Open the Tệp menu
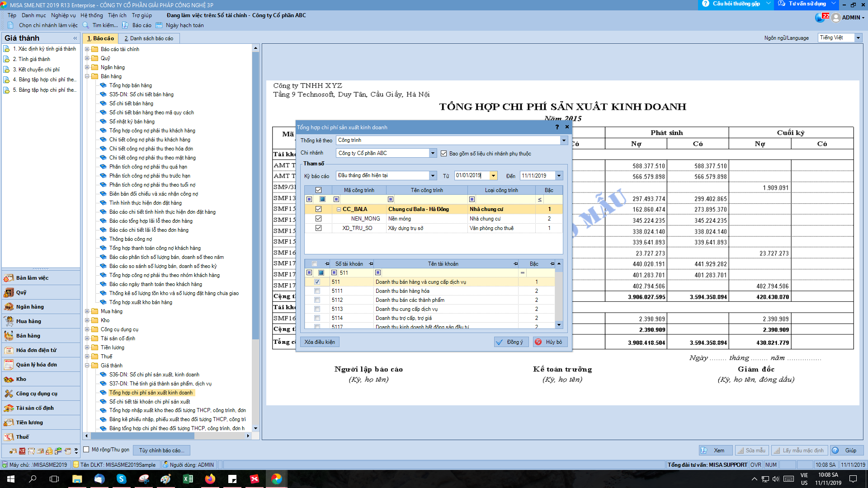 tap(12, 15)
